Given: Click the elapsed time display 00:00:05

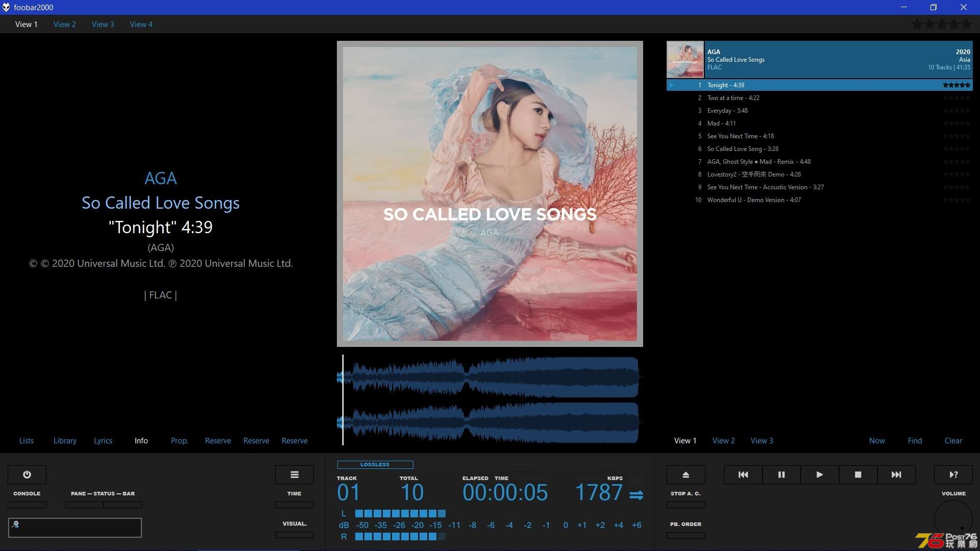Looking at the screenshot, I should pyautogui.click(x=505, y=493).
